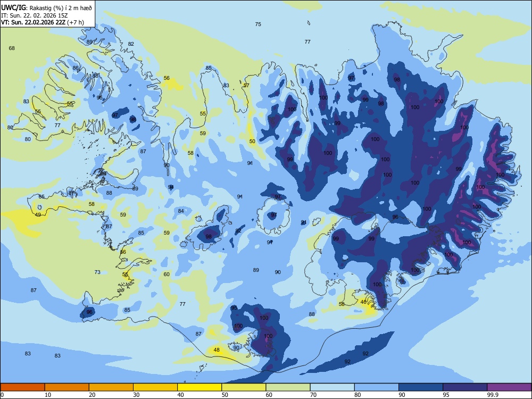Click the legend tick label '40'

[180, 395]
